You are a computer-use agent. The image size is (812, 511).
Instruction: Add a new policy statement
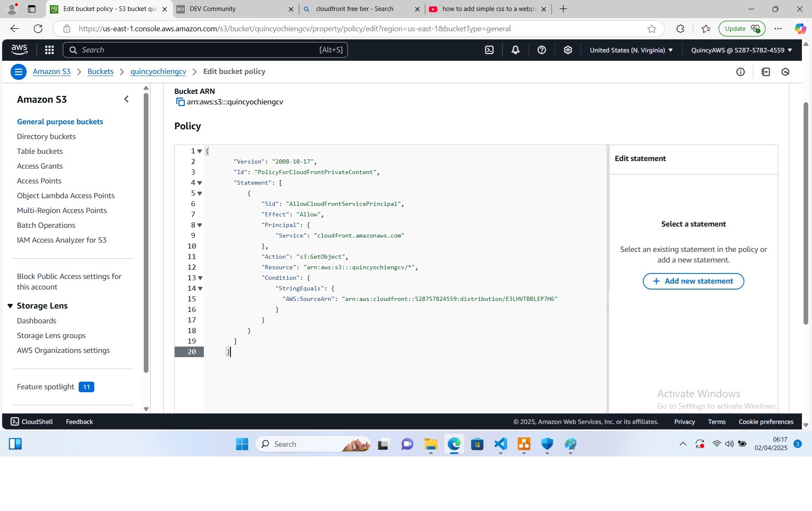coord(693,281)
